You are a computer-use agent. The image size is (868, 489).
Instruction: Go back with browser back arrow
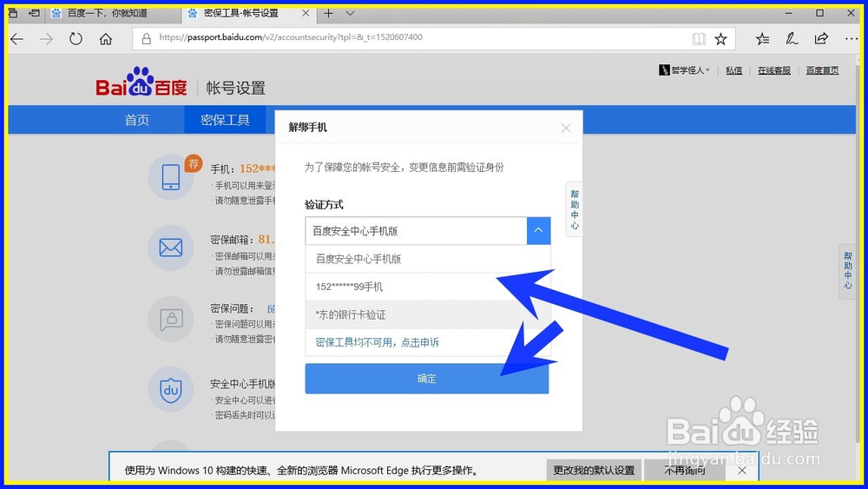coord(17,39)
